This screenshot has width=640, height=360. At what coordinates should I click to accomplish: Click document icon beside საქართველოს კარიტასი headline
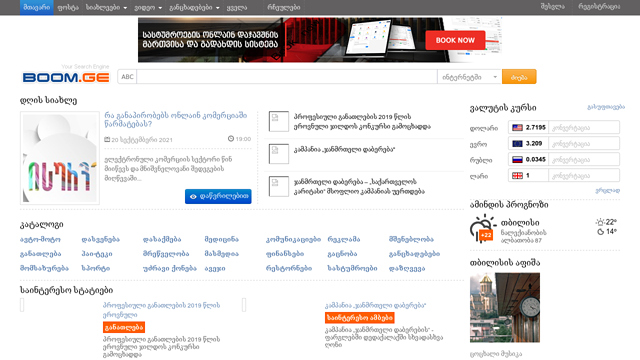tap(279, 187)
